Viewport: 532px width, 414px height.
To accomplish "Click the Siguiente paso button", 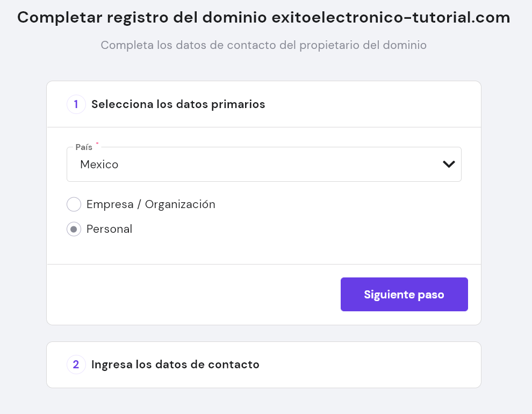I will click(404, 294).
